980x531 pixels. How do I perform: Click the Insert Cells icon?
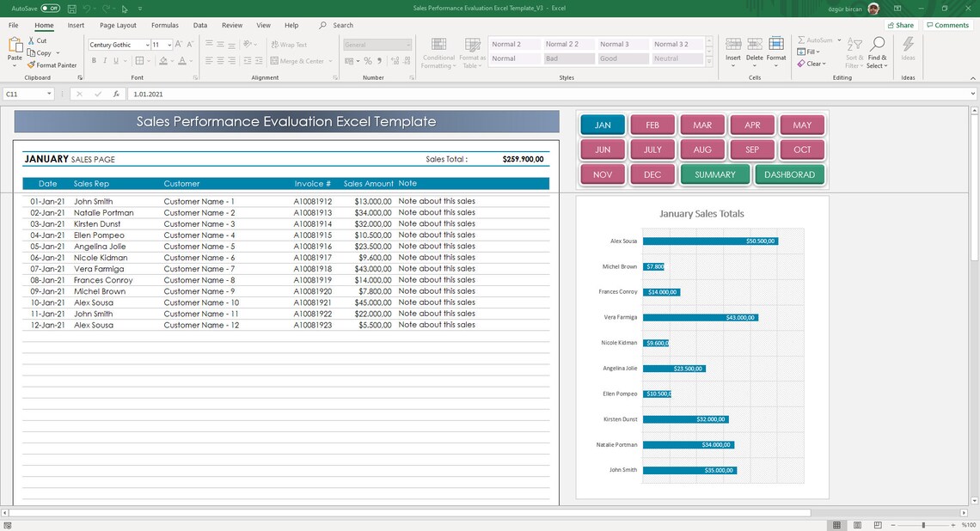732,47
